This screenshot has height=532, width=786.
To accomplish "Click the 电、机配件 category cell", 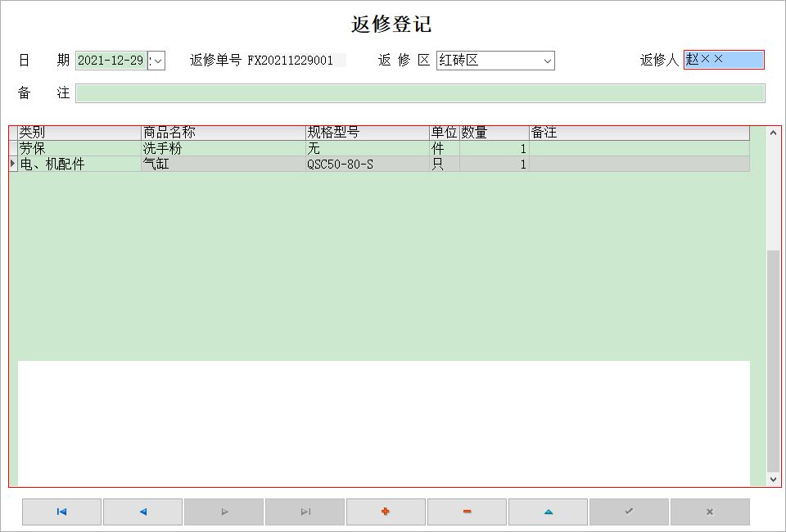I will 79,164.
